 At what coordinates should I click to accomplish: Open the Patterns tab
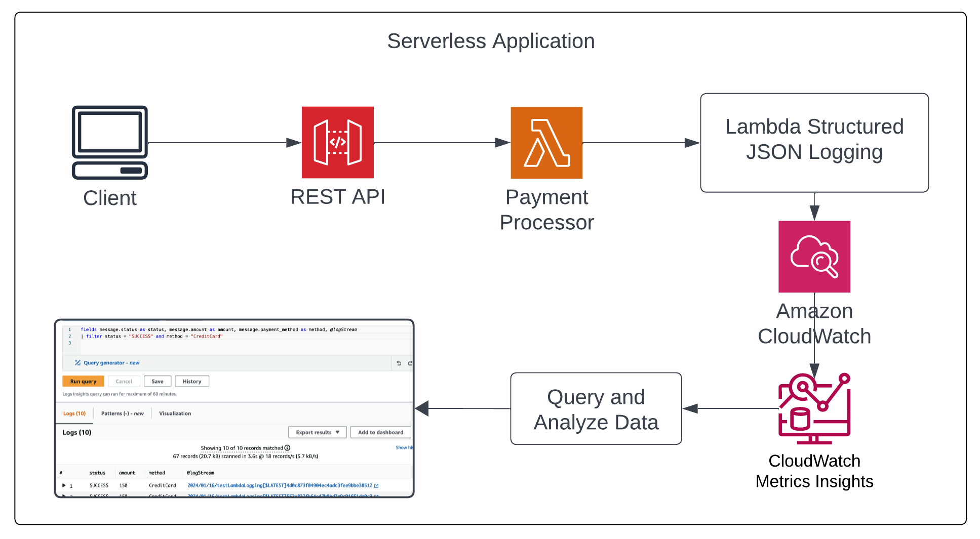122,413
